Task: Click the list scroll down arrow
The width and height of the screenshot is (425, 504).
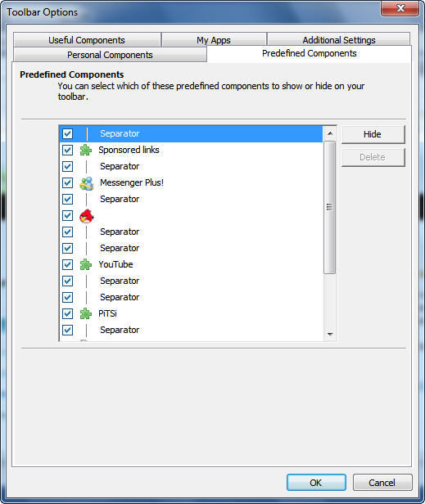Action: click(330, 335)
